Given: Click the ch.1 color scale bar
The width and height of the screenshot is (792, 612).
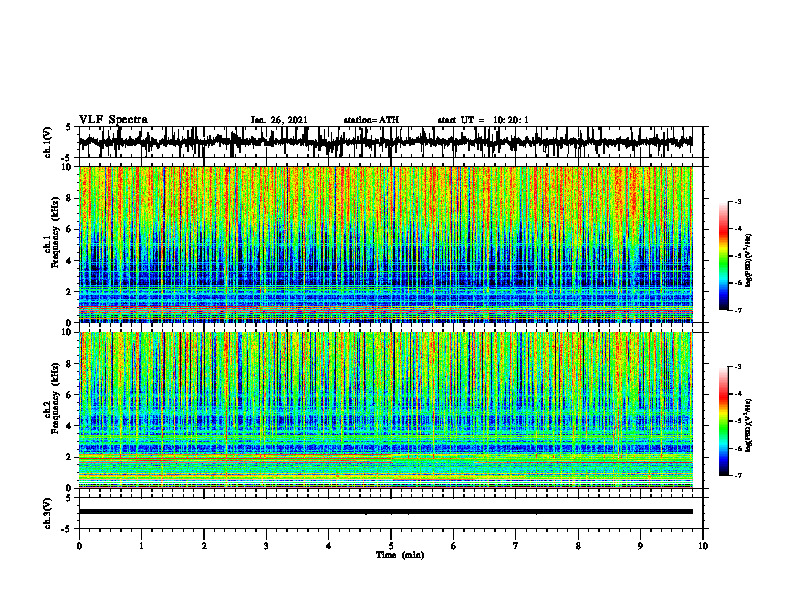Looking at the screenshot, I should (x=723, y=256).
